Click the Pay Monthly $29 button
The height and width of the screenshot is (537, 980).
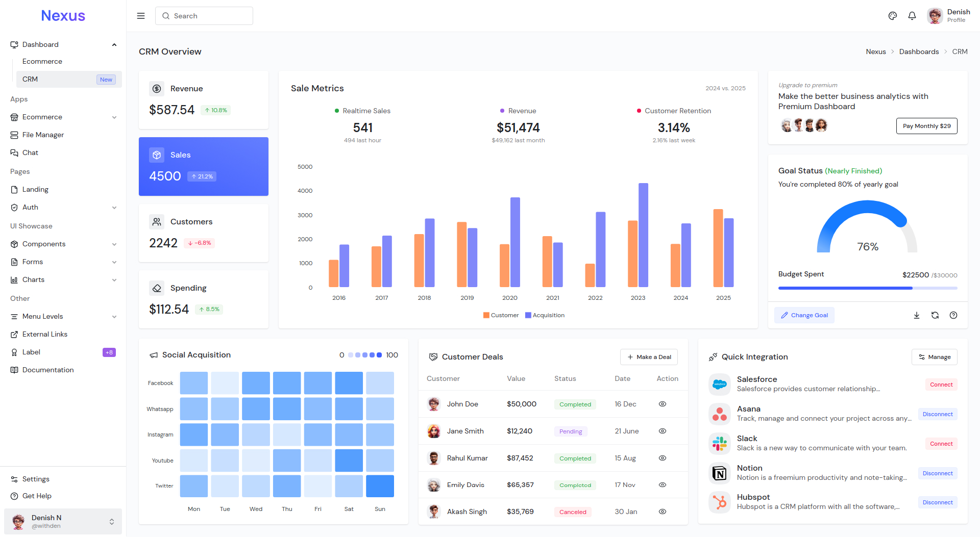(x=926, y=126)
